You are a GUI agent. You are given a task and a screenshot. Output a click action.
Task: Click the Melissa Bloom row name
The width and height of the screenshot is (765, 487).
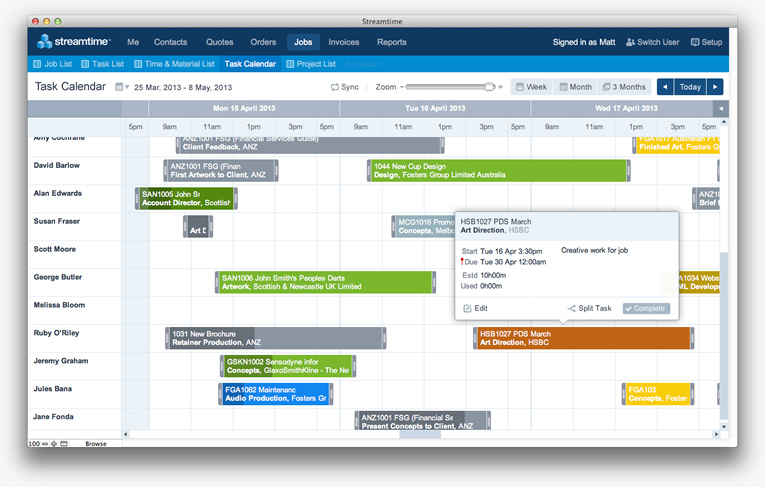click(x=59, y=305)
